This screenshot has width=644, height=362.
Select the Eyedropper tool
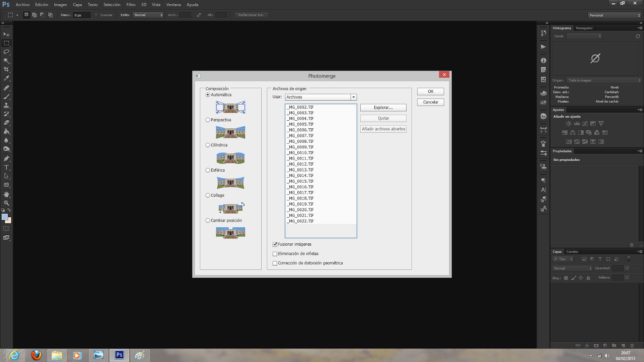(x=6, y=78)
